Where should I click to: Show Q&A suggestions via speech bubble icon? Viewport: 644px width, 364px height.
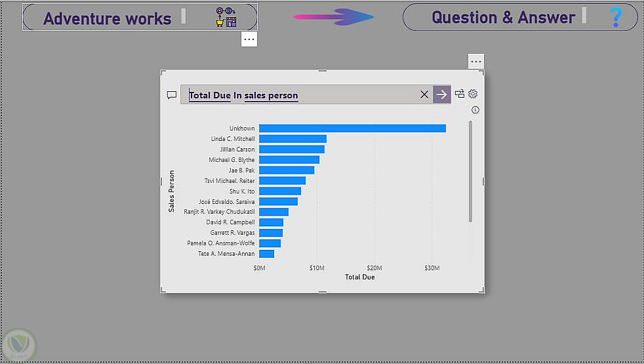click(x=172, y=94)
